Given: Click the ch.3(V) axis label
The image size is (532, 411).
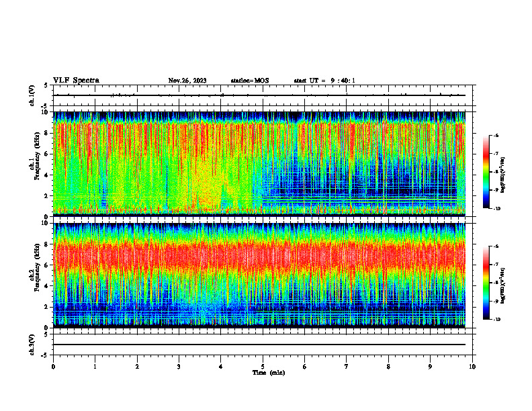Looking at the screenshot, I should [32, 345].
